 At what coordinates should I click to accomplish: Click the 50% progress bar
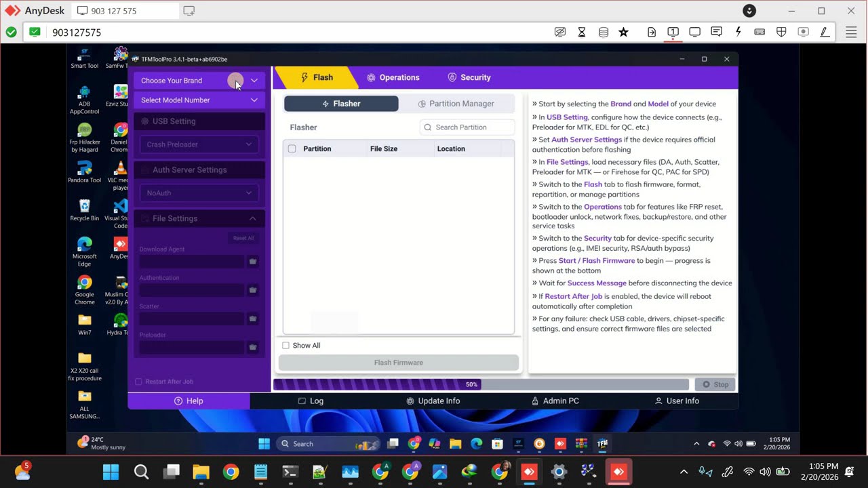coord(481,384)
